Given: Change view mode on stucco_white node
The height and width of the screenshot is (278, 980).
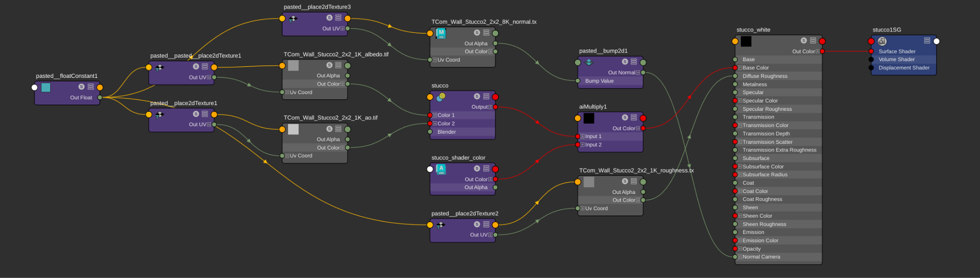Looking at the screenshot, I should coord(813,41).
